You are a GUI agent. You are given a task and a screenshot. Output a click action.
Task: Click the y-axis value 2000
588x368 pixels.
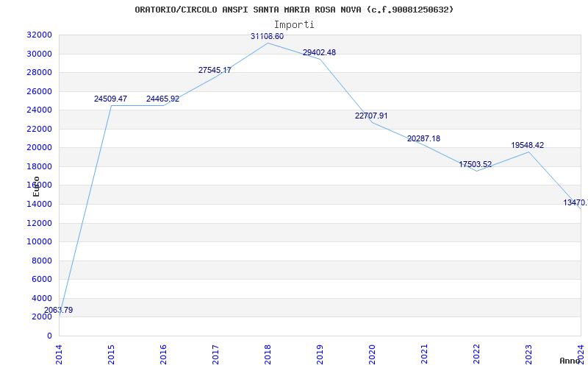click(41, 317)
